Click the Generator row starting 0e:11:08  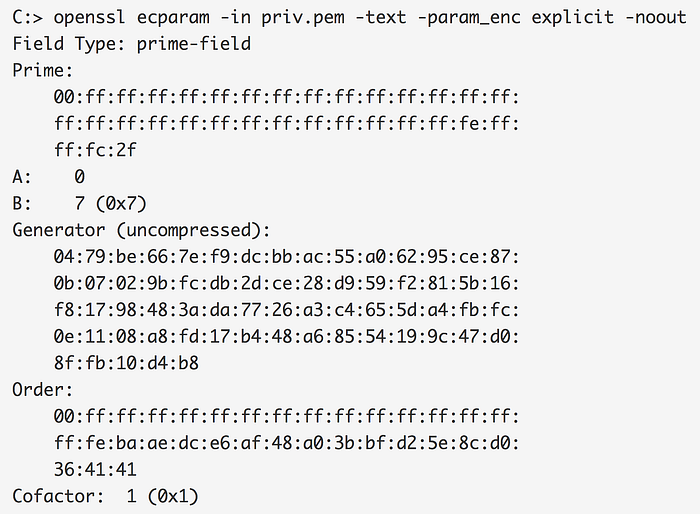pyautogui.click(x=287, y=337)
